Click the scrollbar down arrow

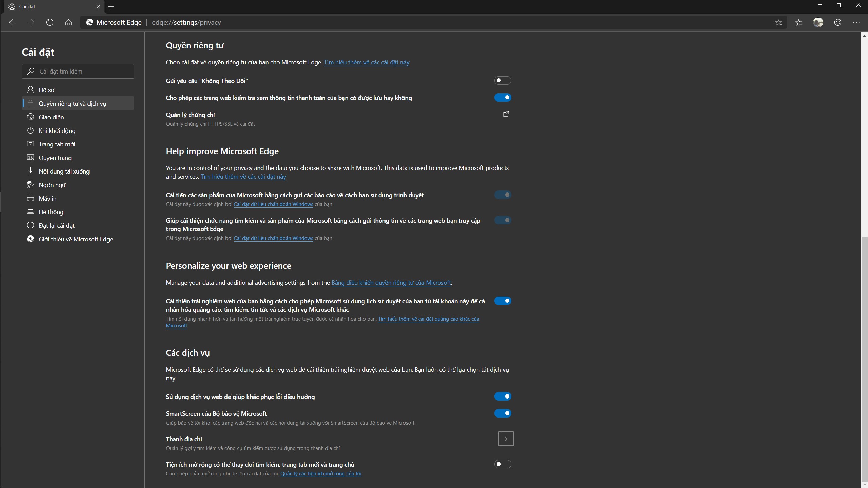click(864, 485)
